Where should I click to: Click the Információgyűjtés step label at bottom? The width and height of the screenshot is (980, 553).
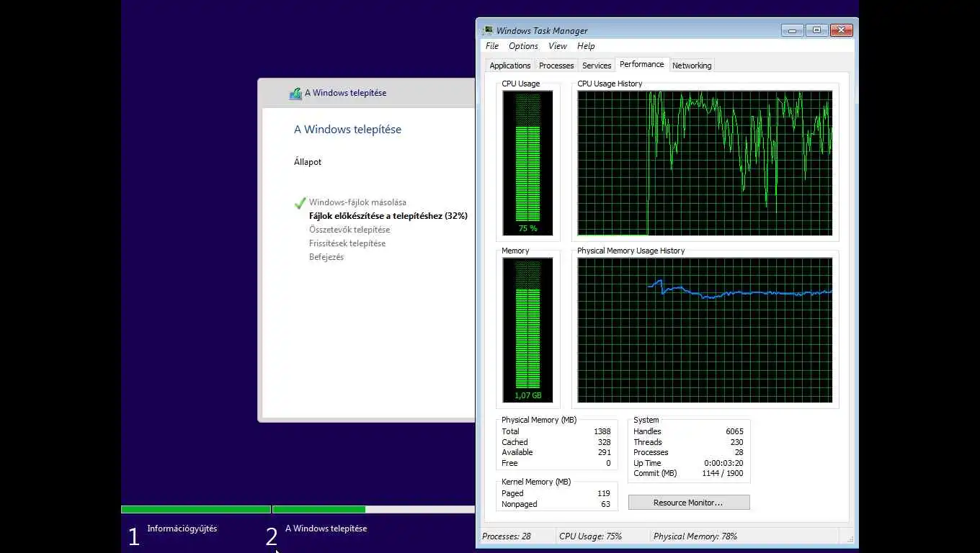[182, 529]
